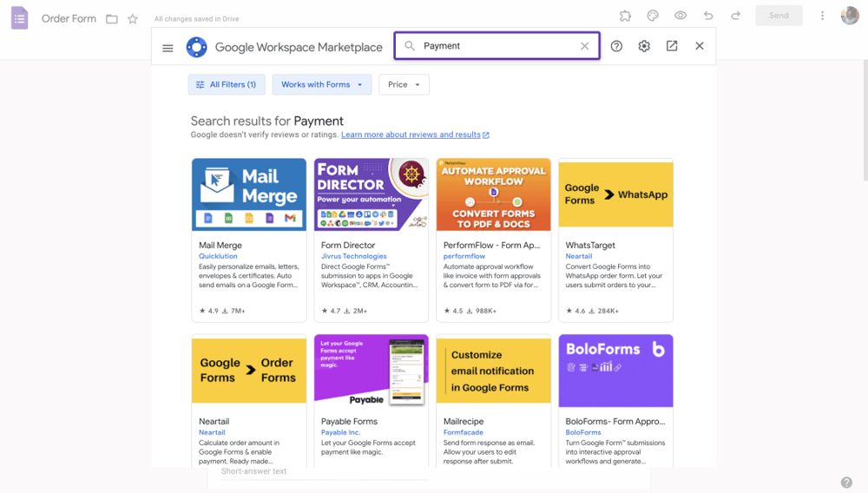Open Neartail developer link under WhatsTarget
868x493 pixels.
click(x=578, y=256)
